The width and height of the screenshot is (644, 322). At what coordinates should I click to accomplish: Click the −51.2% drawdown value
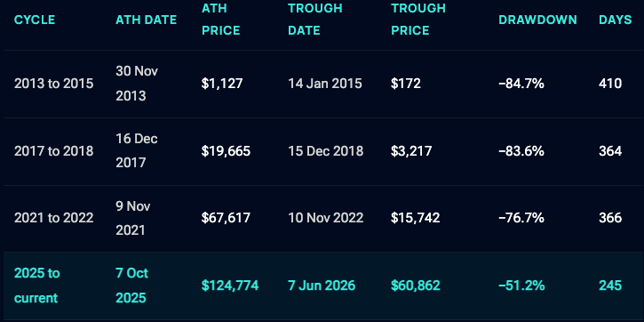[521, 286]
